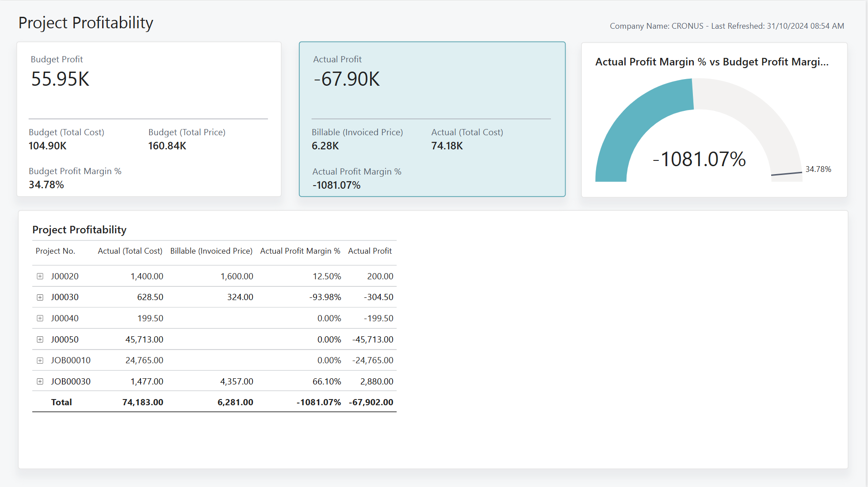This screenshot has height=487, width=868.
Task: Sort by Project No. column header
Action: [55, 251]
